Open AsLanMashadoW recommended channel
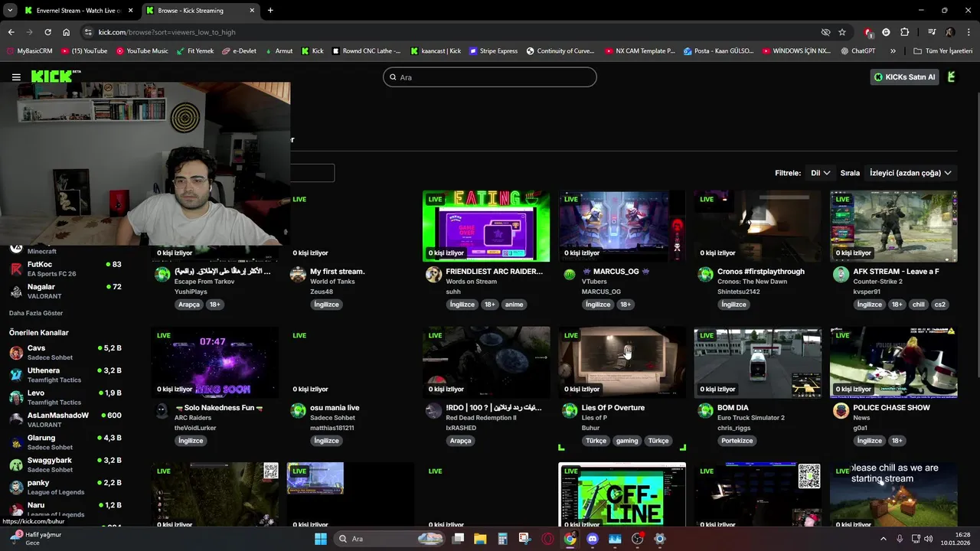 [x=66, y=419]
